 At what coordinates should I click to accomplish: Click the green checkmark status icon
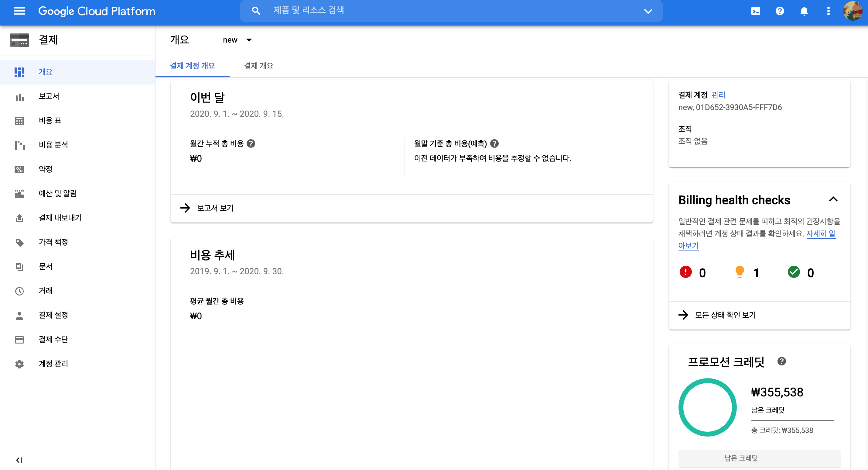pos(794,272)
